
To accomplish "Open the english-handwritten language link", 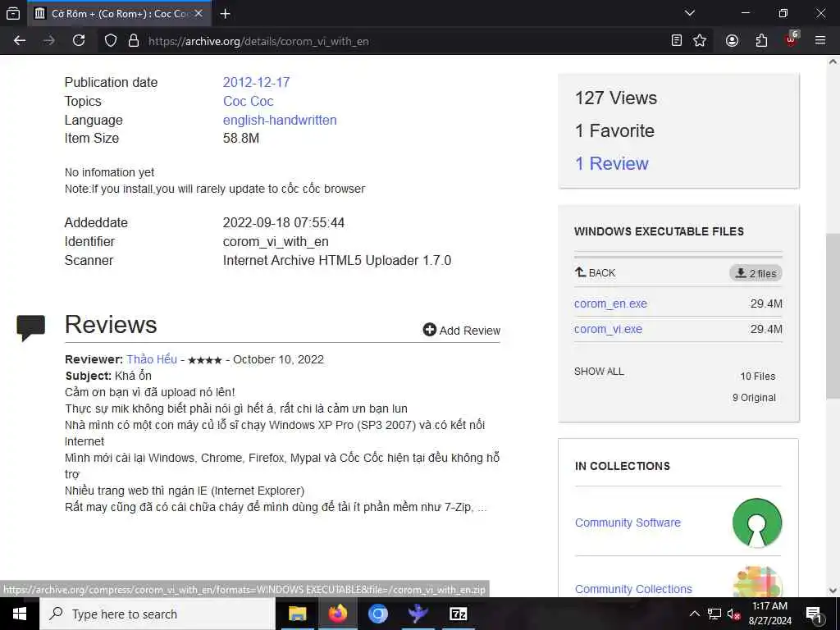I will click(280, 120).
